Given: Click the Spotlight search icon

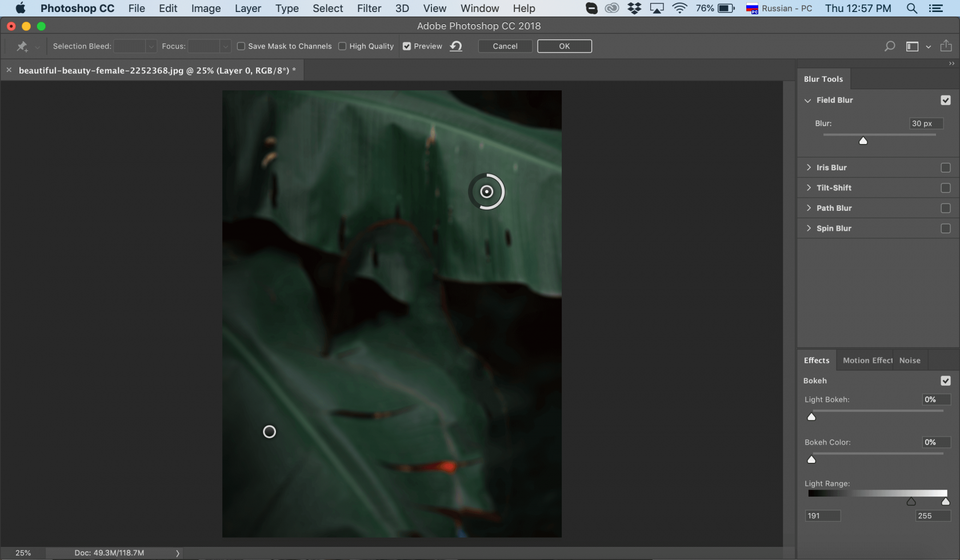Looking at the screenshot, I should click(911, 9).
